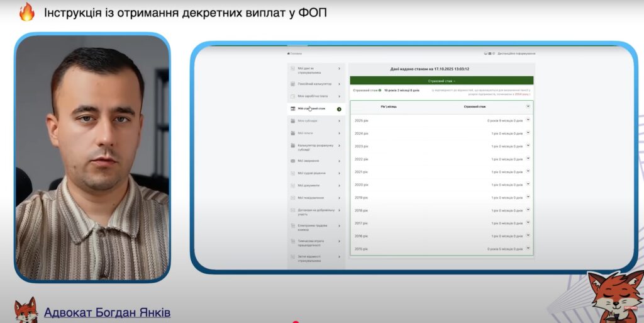
Task: Click the 2016 рік year label
Action: 362,236
